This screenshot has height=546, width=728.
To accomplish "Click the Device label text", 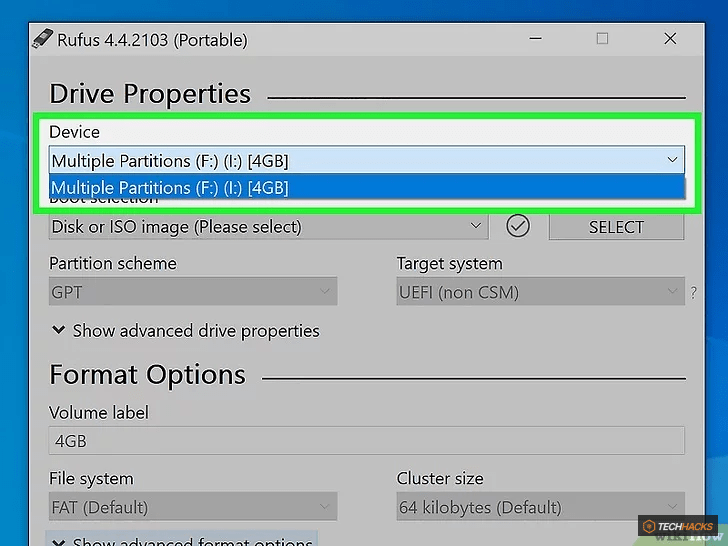I will (74, 132).
